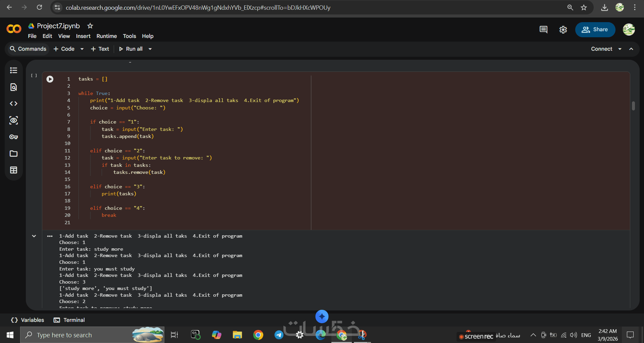Click the 'break' statement in the code
The height and width of the screenshot is (343, 644).
[109, 215]
